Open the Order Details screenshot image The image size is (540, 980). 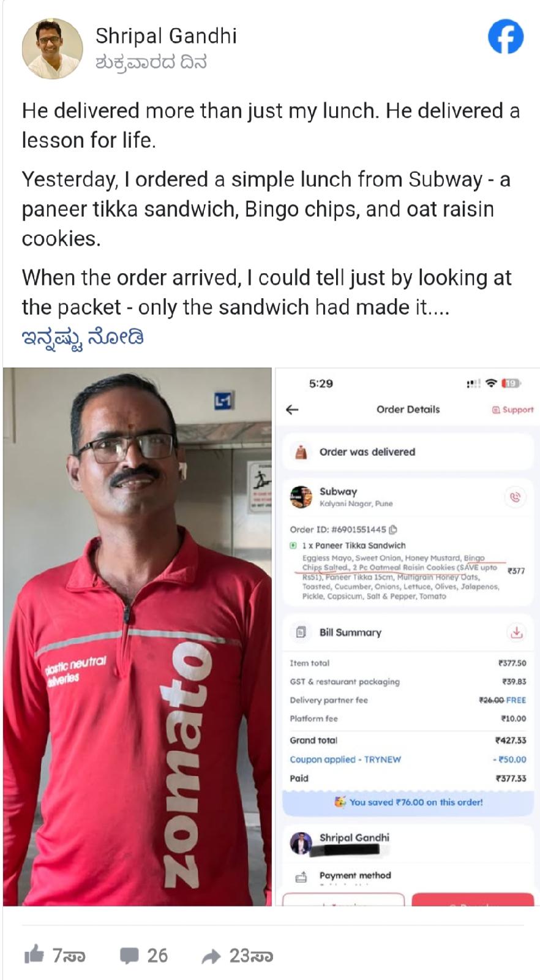click(407, 636)
